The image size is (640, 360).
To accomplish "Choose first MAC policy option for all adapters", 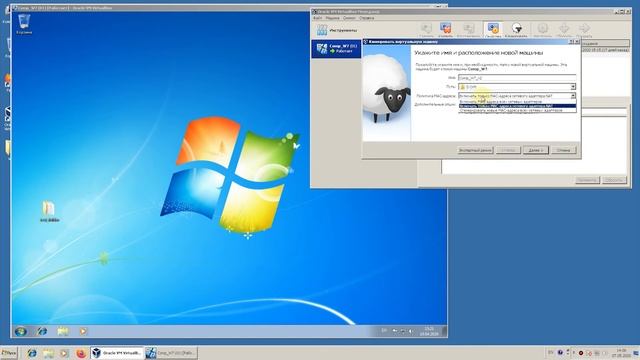I will click(x=517, y=102).
